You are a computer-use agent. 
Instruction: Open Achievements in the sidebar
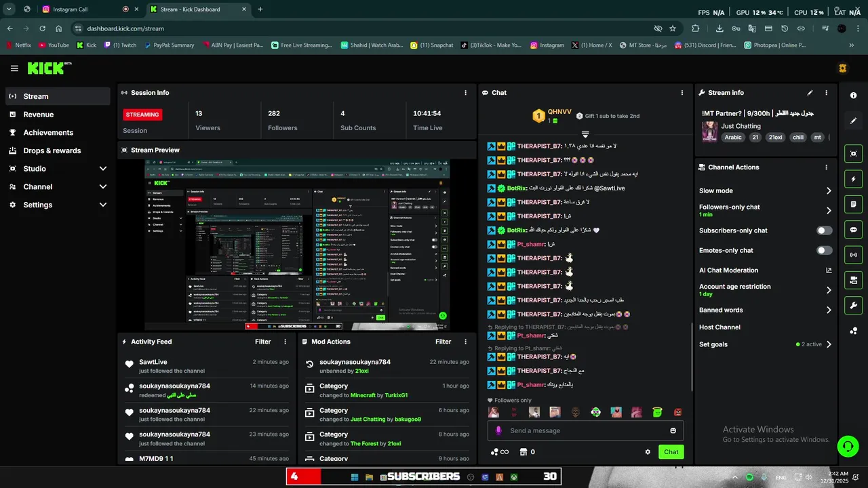click(x=58, y=133)
